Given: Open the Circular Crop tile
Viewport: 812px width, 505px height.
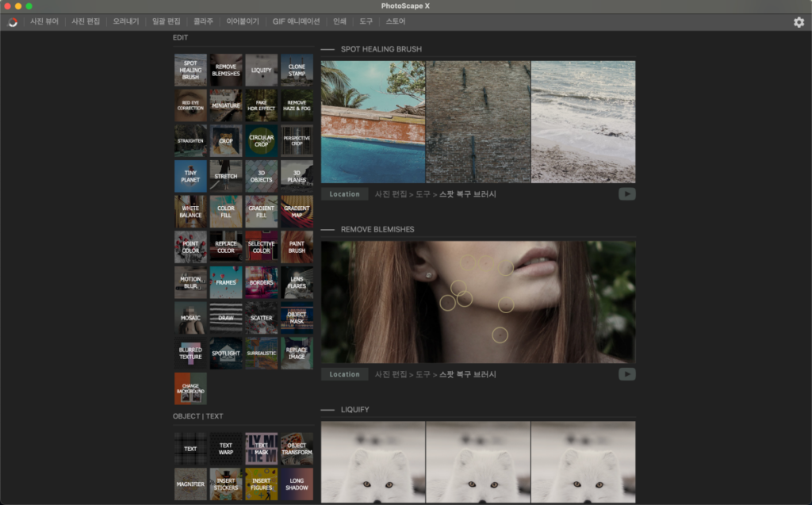Looking at the screenshot, I should 261,140.
